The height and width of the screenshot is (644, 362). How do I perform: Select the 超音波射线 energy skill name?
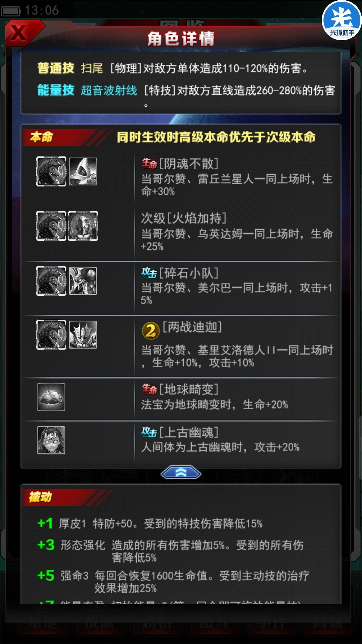click(109, 90)
